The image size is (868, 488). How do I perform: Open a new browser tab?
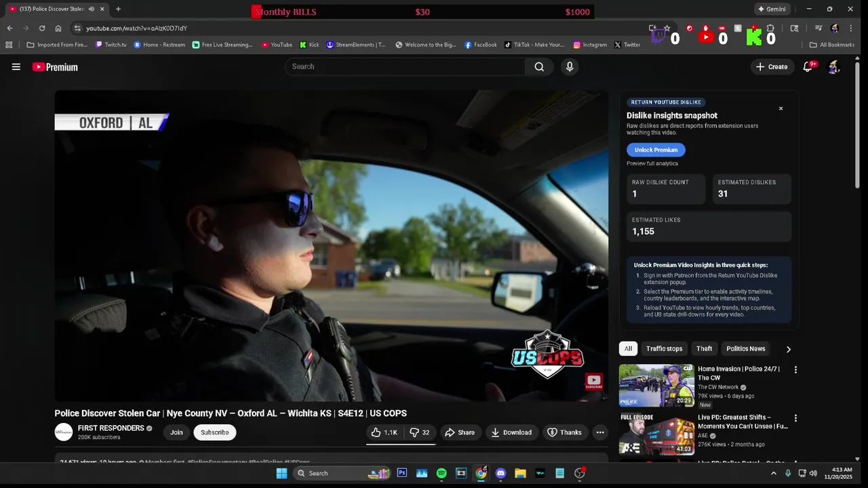(118, 9)
